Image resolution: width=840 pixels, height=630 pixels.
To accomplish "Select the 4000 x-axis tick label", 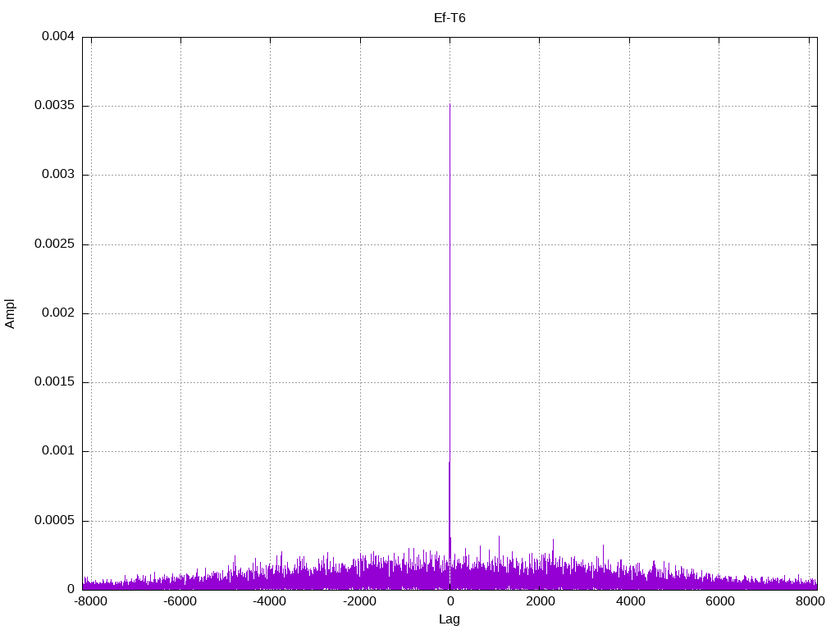I will click(x=630, y=601).
